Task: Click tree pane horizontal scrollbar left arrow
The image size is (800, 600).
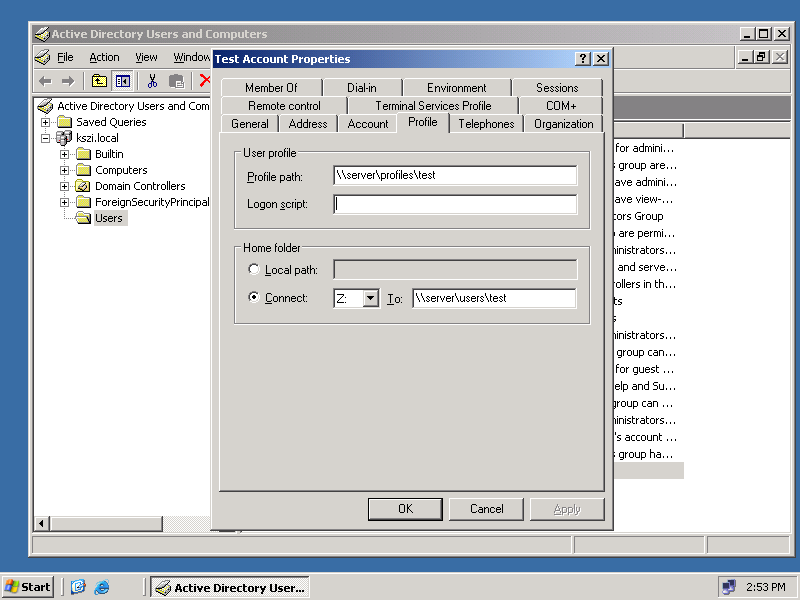Action: (42, 523)
